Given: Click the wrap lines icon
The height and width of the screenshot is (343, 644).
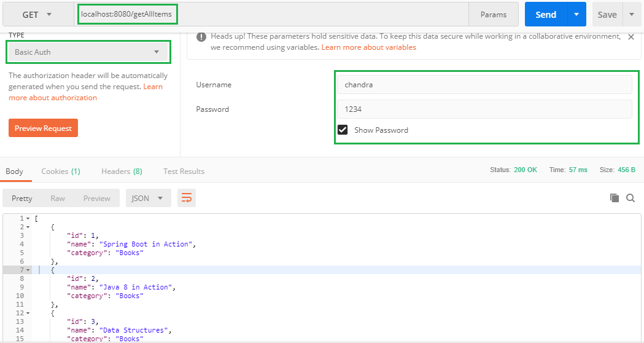Looking at the screenshot, I should point(187,198).
